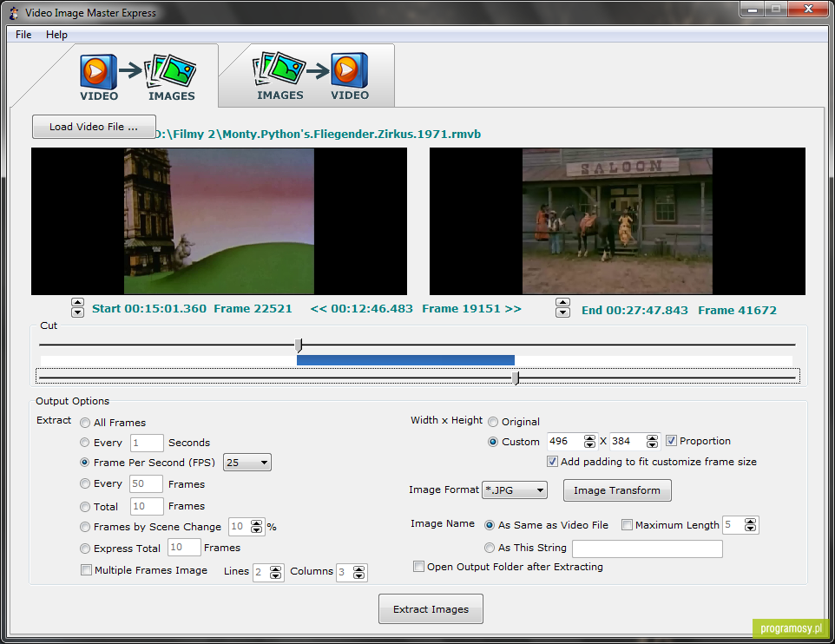Open the Help menu
835x644 pixels.
[x=56, y=35]
